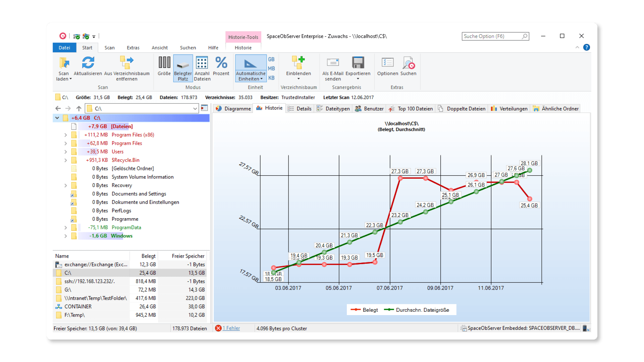Select the F:\Temp\ scan row
The height and width of the screenshot is (362, 644).
(x=130, y=315)
